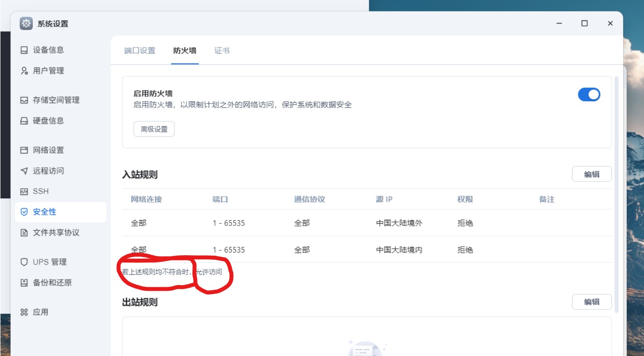The width and height of the screenshot is (644, 356).
Task: Click port 1 - 65535 in 中国大陆境内 row
Action: pos(229,250)
